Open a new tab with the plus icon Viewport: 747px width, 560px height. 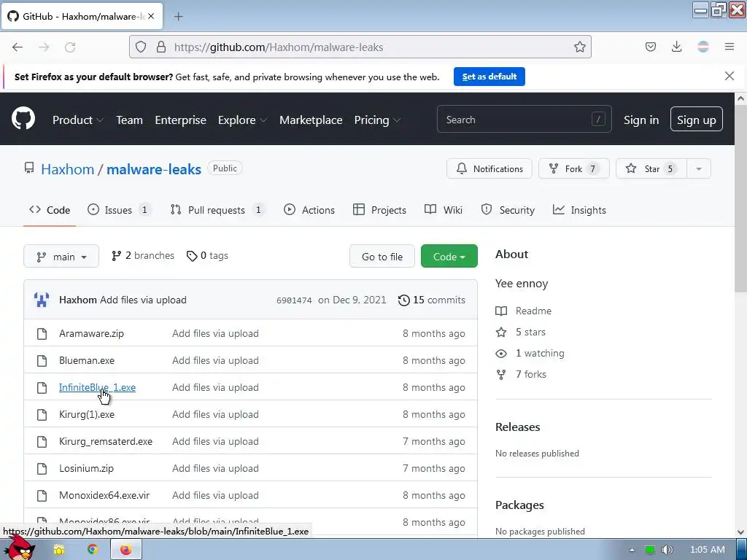pyautogui.click(x=178, y=17)
